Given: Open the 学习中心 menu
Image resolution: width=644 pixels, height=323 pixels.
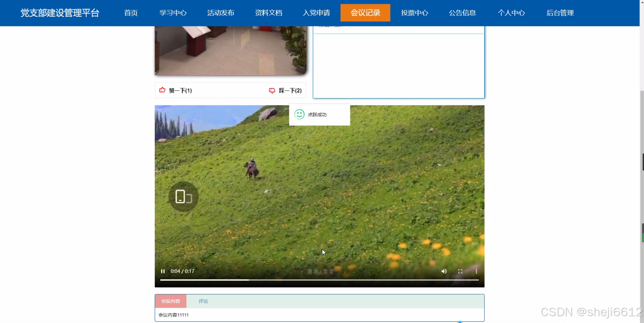Looking at the screenshot, I should [173, 13].
